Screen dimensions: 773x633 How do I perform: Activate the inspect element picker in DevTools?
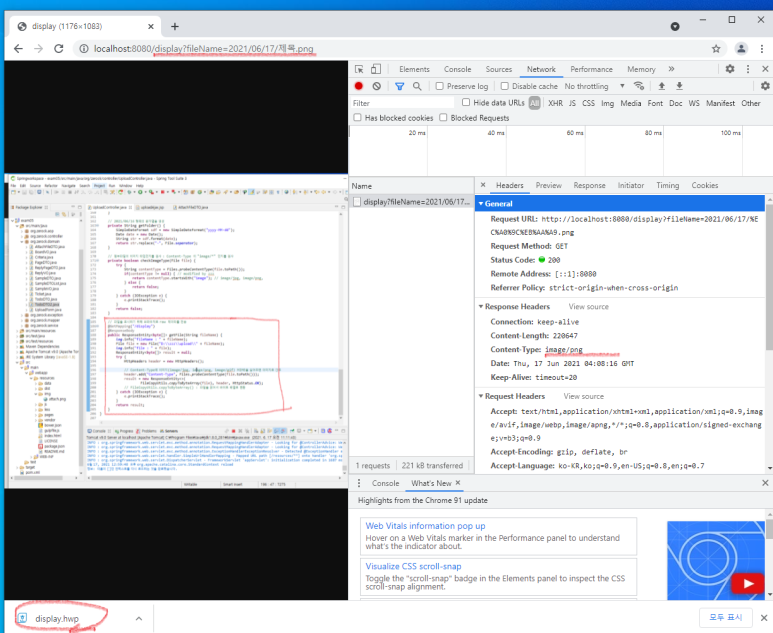(x=359, y=70)
